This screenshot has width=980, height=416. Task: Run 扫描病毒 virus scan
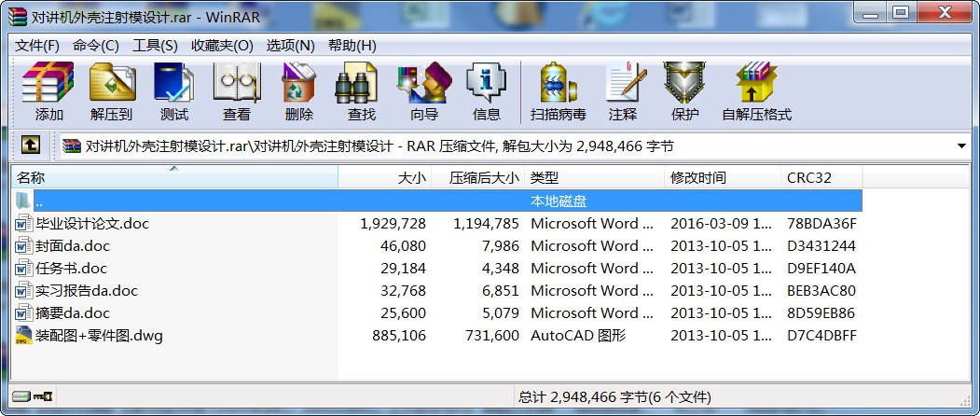click(559, 83)
